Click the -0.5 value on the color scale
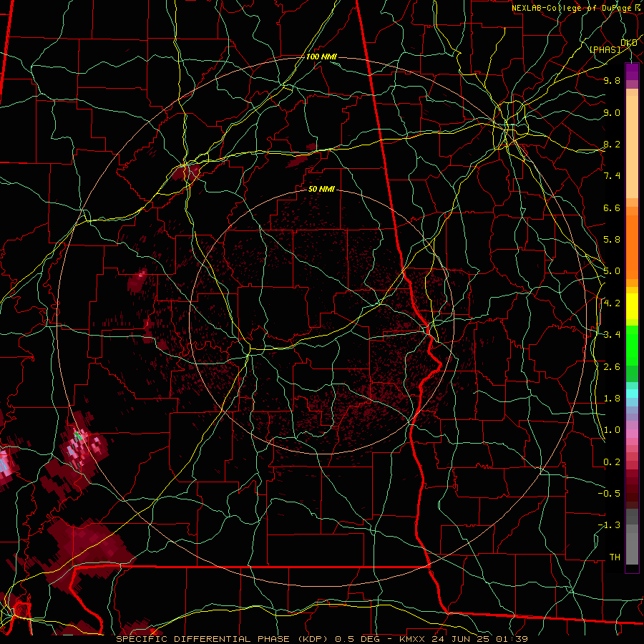The width and height of the screenshot is (644, 644). click(609, 494)
